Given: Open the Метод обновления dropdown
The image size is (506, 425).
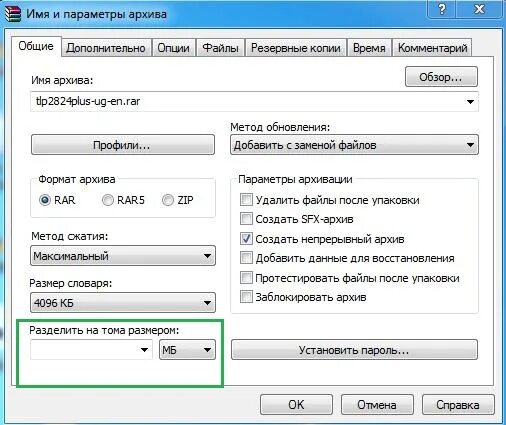Looking at the screenshot, I should click(x=354, y=145).
